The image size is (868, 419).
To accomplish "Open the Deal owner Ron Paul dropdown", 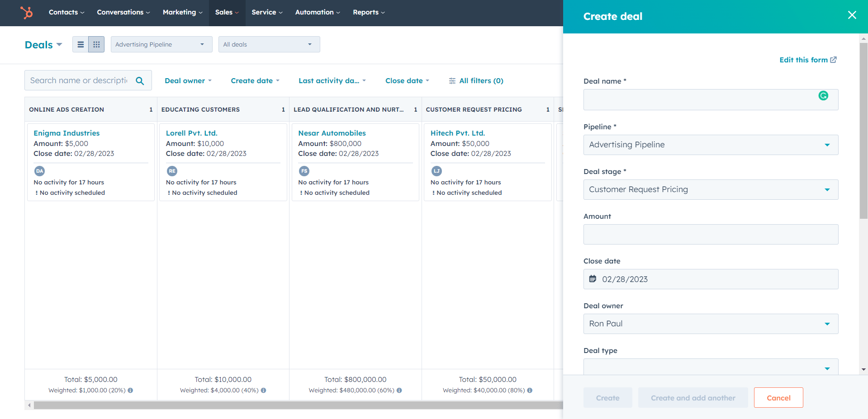I will point(711,324).
